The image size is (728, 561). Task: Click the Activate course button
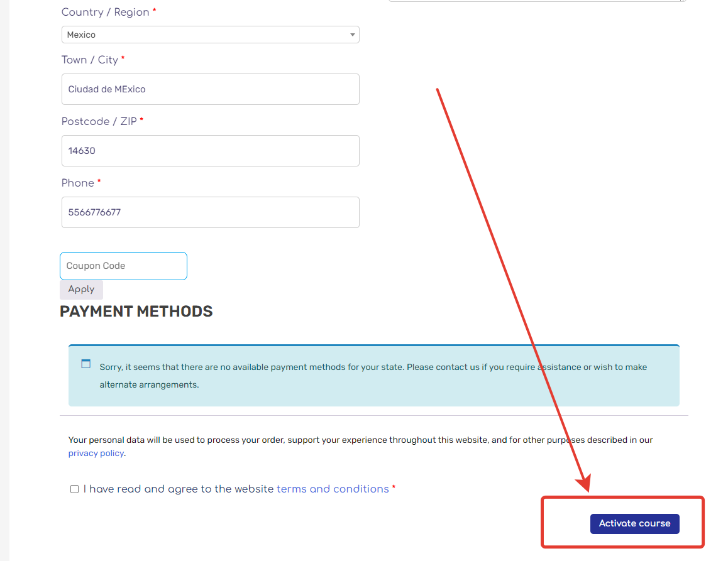click(634, 523)
